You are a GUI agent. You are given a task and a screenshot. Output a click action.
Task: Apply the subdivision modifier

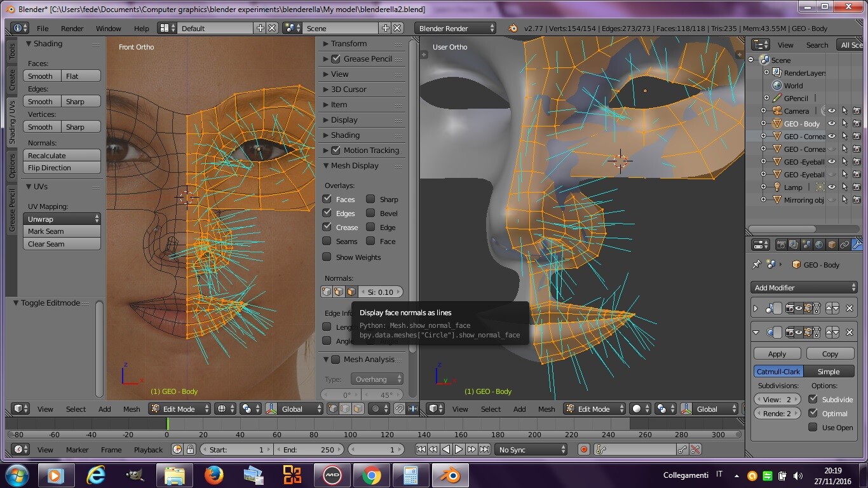tap(777, 353)
